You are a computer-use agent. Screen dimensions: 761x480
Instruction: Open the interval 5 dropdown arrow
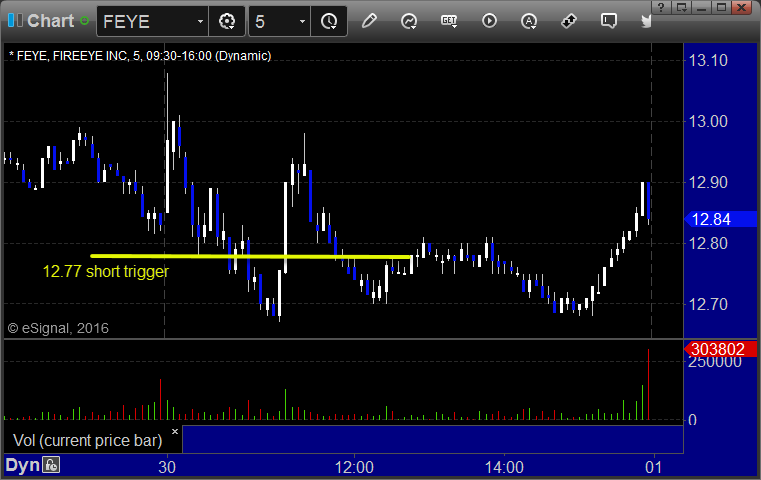pos(302,22)
